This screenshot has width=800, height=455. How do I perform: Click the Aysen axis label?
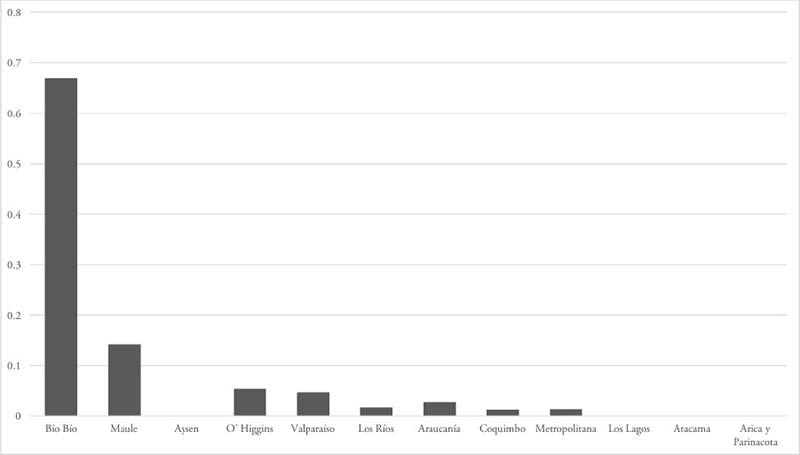[187, 430]
